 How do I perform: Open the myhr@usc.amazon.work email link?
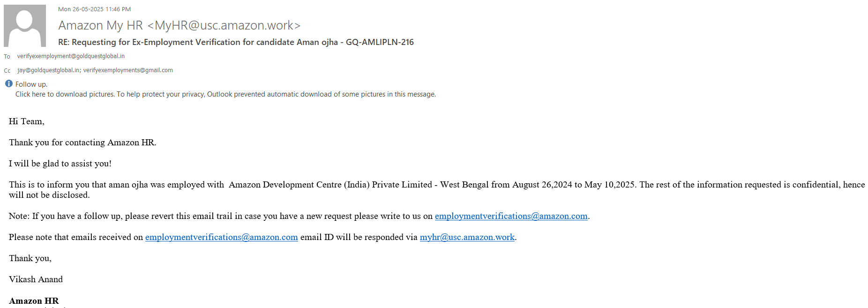[467, 237]
